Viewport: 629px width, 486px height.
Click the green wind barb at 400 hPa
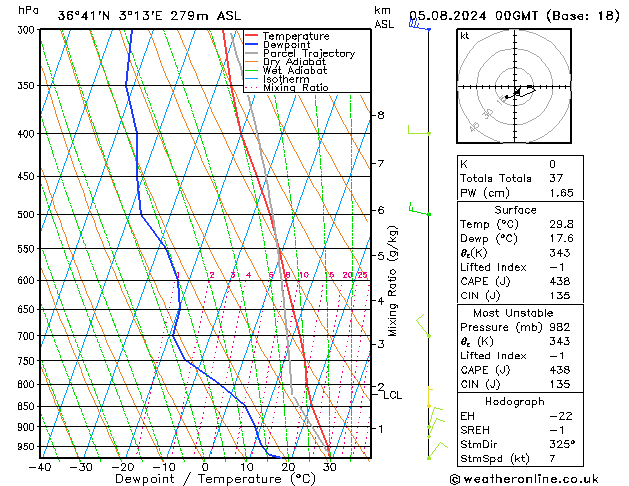point(419,130)
